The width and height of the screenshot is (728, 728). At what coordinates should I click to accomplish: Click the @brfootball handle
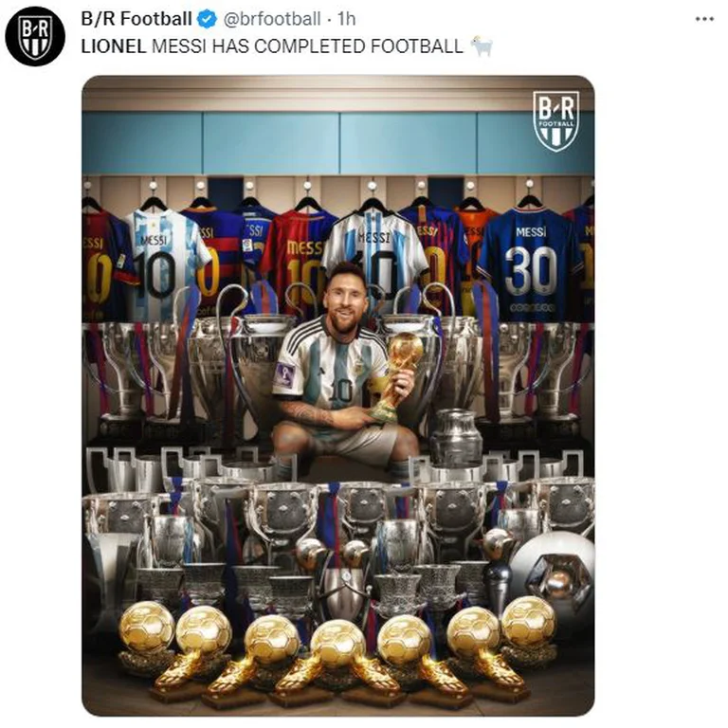[272, 19]
